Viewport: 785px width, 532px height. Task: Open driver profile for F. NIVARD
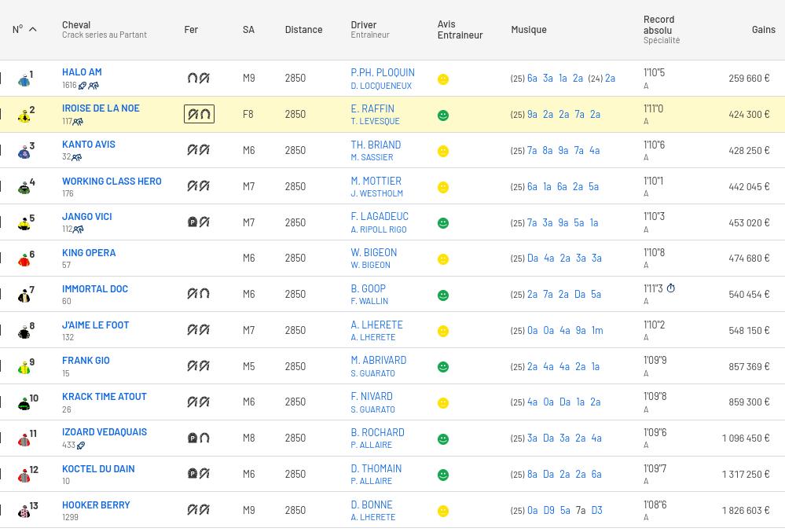click(x=372, y=396)
